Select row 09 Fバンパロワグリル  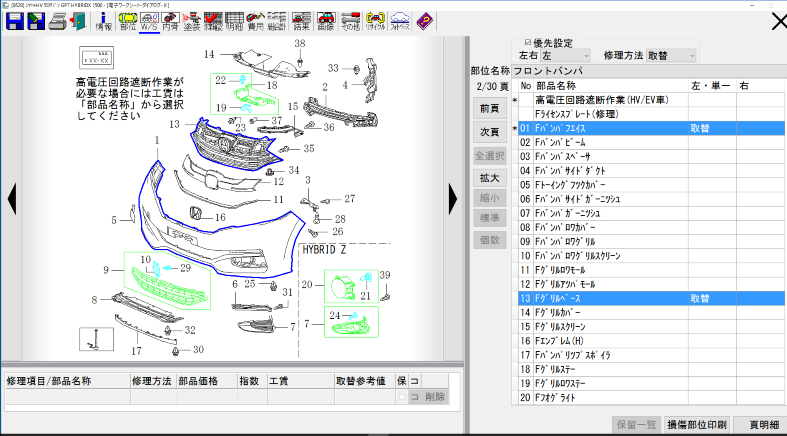coord(652,241)
